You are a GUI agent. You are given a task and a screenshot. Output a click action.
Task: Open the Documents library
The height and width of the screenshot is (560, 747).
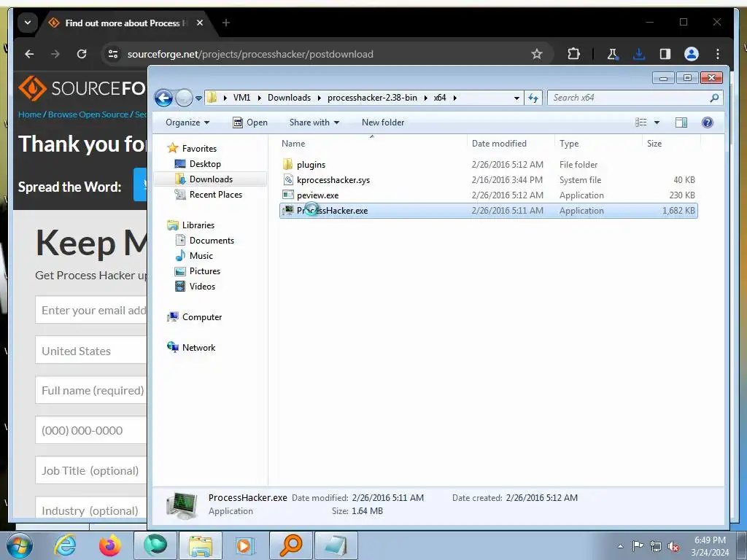click(212, 241)
